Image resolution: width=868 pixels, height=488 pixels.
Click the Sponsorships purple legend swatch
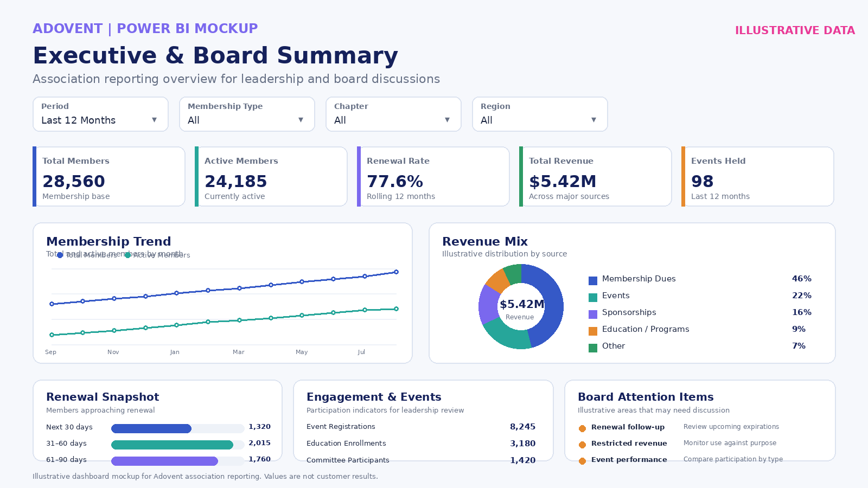(x=593, y=314)
